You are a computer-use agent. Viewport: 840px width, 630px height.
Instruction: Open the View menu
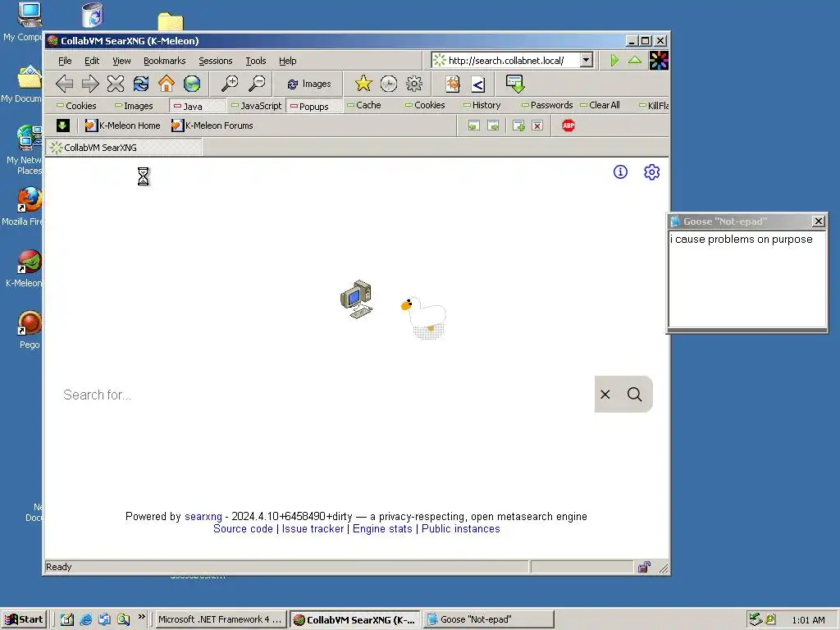pos(121,61)
